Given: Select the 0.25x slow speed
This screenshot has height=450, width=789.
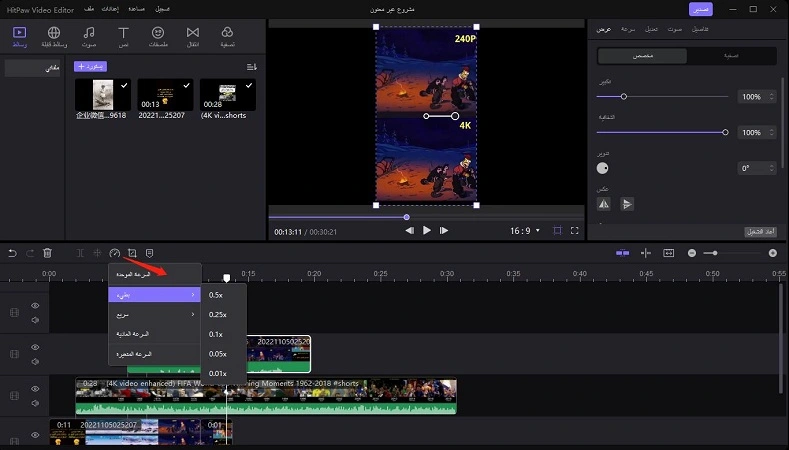Looking at the screenshot, I should point(224,315).
